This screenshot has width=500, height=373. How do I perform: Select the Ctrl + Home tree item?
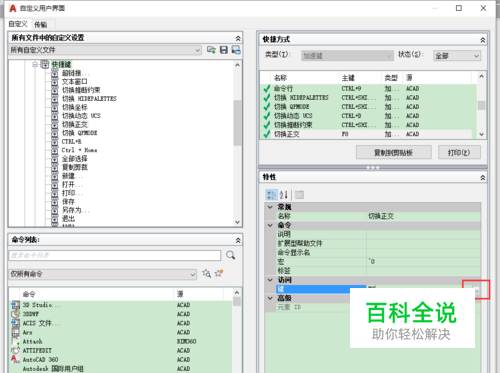click(79, 150)
